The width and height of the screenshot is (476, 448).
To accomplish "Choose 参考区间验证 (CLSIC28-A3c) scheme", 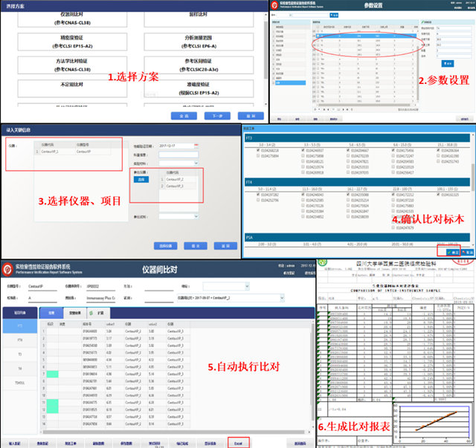I will point(199,65).
